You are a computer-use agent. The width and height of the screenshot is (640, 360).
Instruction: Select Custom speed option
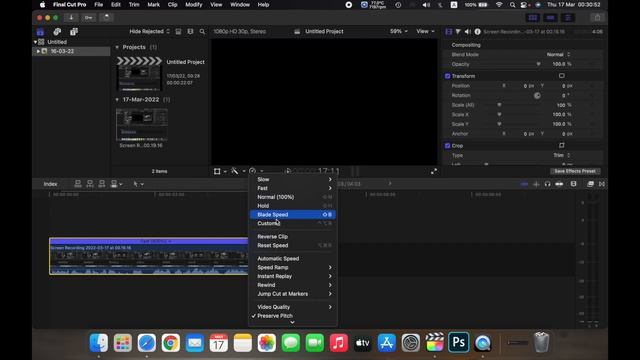293,223
